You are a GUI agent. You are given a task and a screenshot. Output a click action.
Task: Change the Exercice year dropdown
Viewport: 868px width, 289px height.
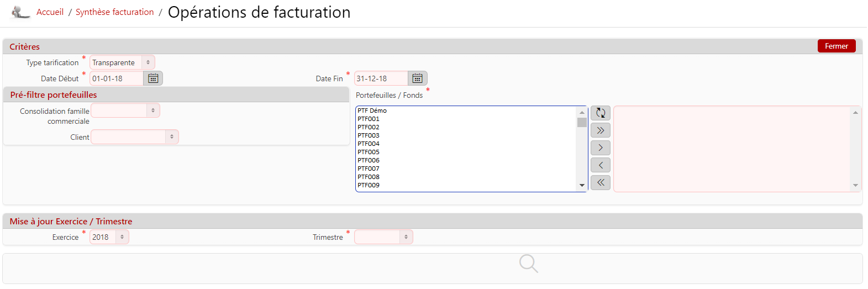109,237
